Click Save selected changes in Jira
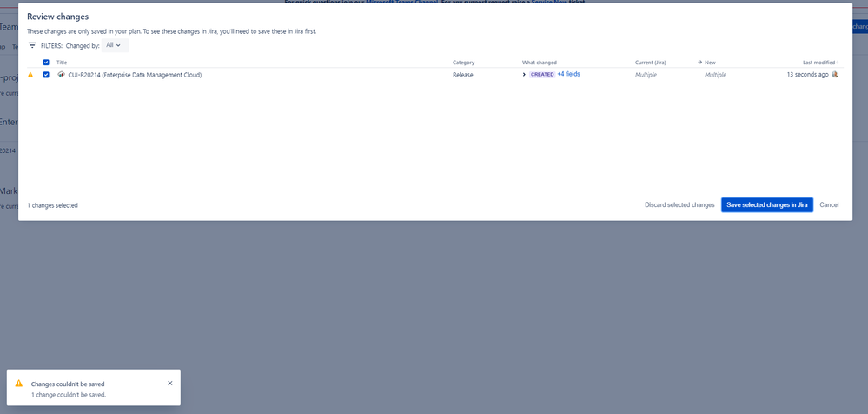Image resolution: width=868 pixels, height=414 pixels. (766, 205)
